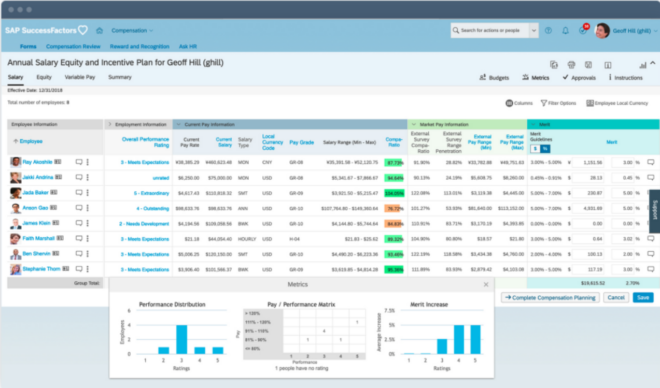Open the search scope dropdown arrow
The width and height of the screenshot is (660, 388).
[534, 30]
